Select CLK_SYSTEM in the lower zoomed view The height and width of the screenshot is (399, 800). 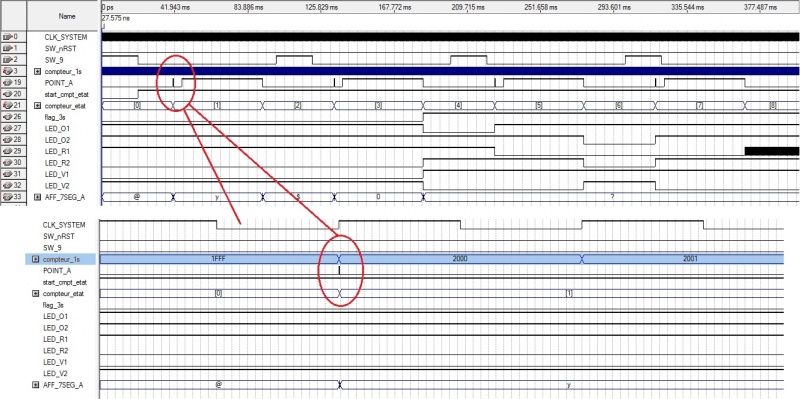click(64, 225)
